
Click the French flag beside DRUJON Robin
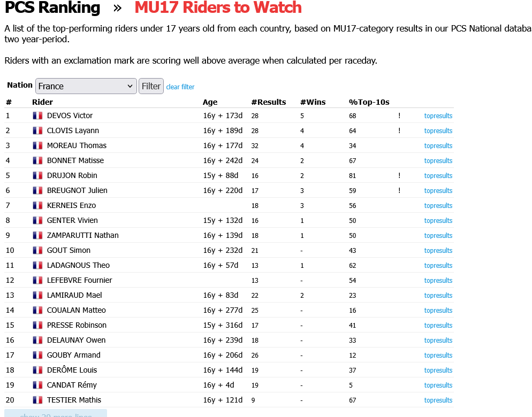pyautogui.click(x=37, y=175)
